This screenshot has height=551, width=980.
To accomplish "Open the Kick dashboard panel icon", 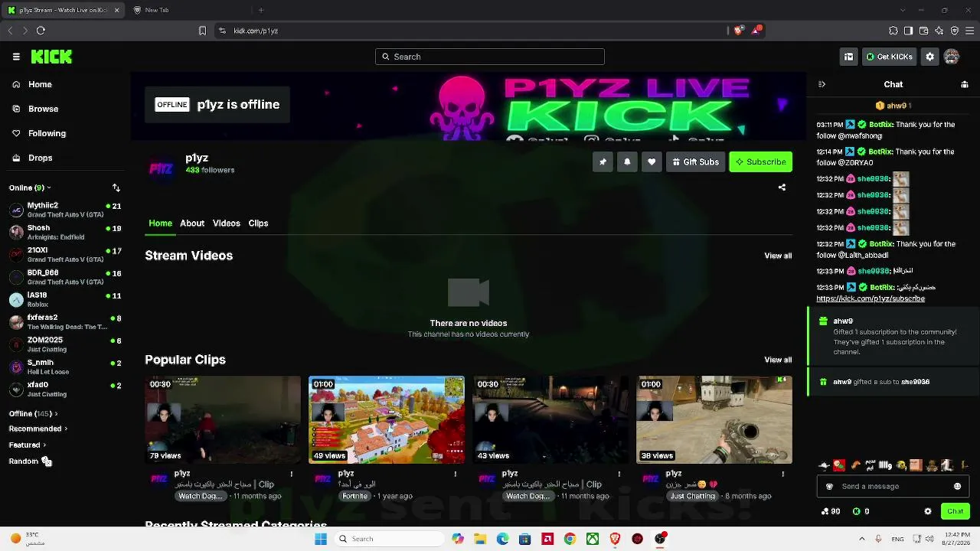I will click(848, 57).
